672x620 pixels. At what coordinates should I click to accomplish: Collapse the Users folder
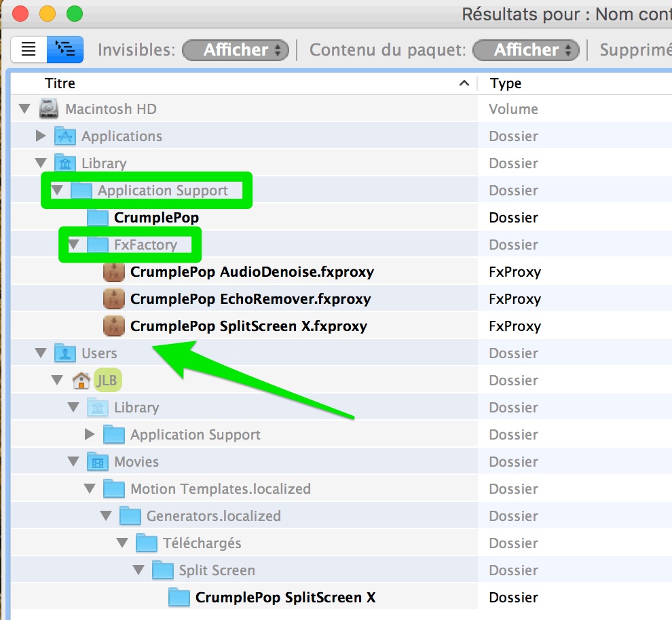pos(41,353)
